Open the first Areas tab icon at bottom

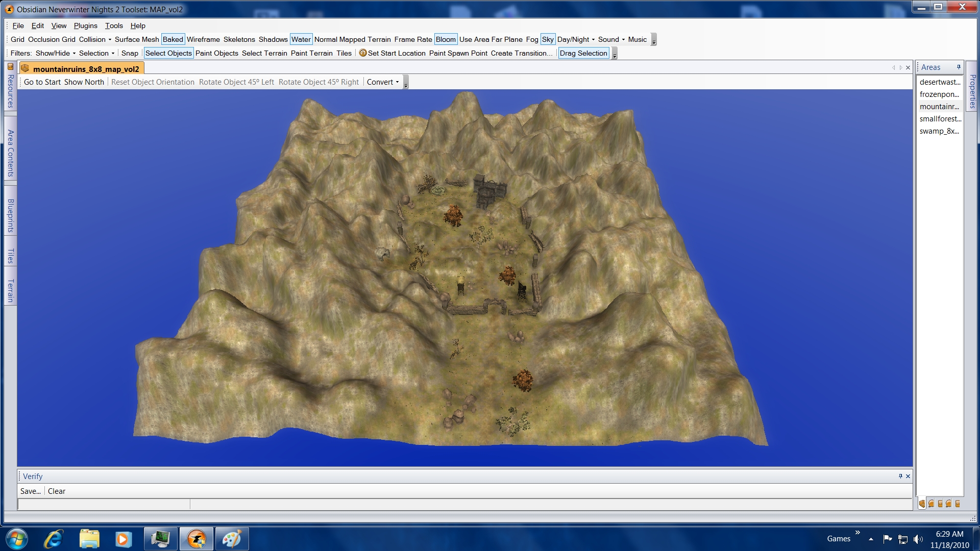click(x=922, y=504)
